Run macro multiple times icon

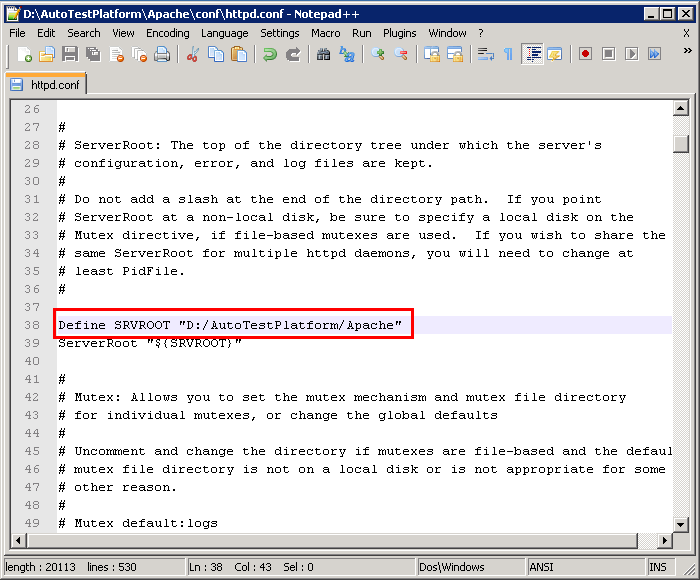(654, 54)
